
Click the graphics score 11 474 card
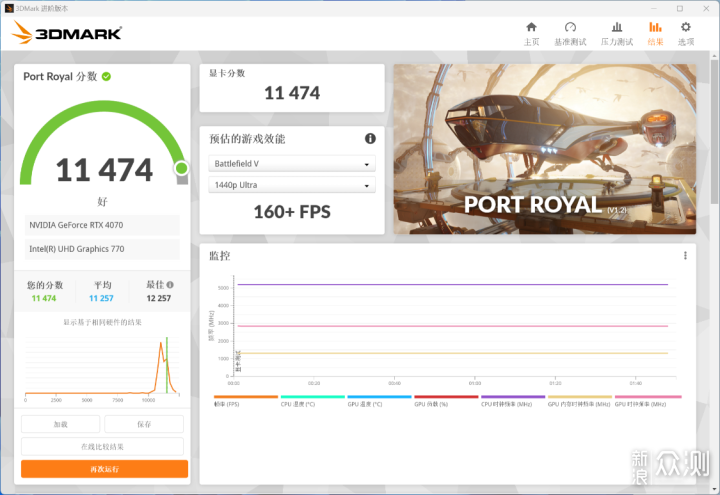coord(292,88)
